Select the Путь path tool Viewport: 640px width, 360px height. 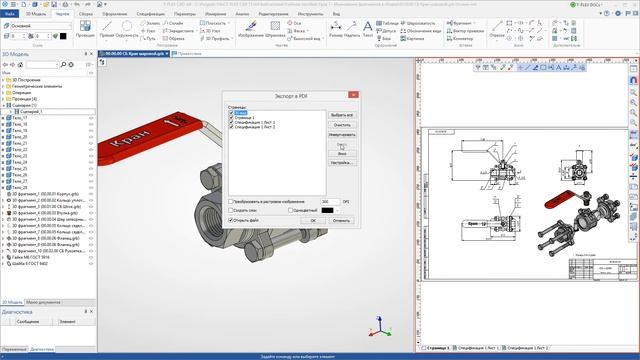(148, 38)
